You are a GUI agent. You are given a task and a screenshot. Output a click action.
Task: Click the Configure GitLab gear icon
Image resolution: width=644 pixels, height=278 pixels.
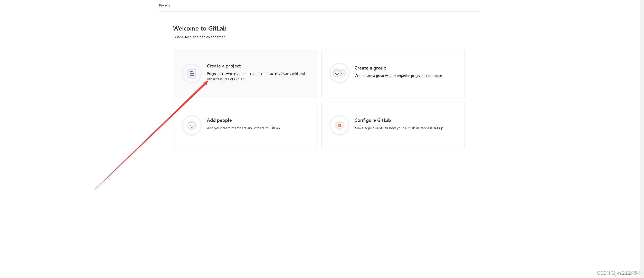click(339, 125)
